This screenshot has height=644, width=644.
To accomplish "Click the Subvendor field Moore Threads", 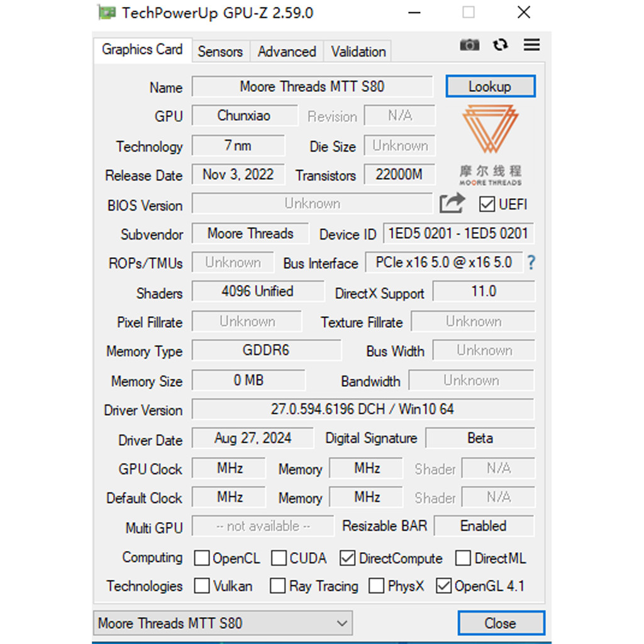I will [x=250, y=233].
